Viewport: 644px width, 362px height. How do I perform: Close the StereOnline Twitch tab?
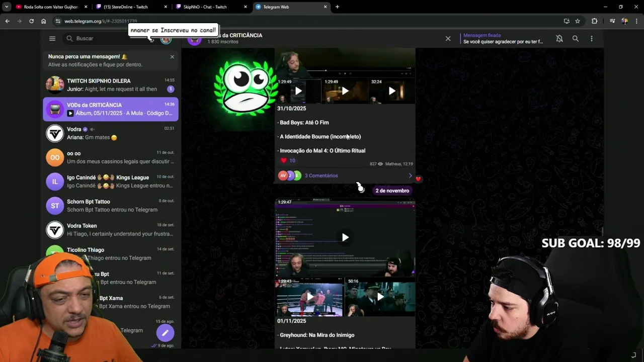coord(166,7)
